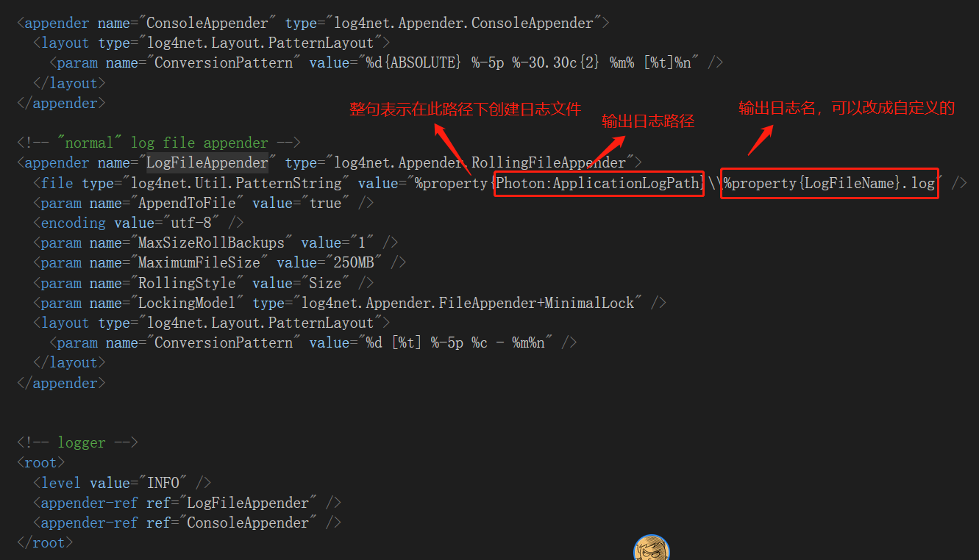Click the type value "log4net.Appender.ConsoleAppender"
The width and height of the screenshot is (979, 560).
463,23
